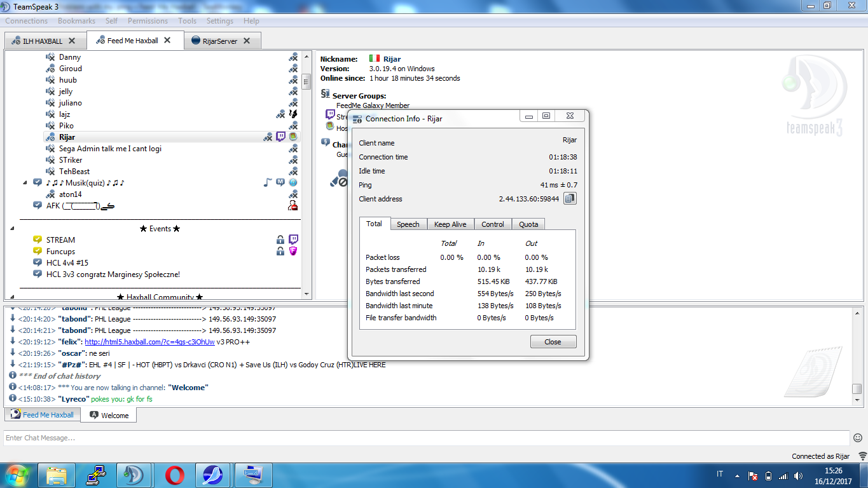The width and height of the screenshot is (868, 488).
Task: Collapse the Musik(quiz) channel
Action: coord(25,182)
